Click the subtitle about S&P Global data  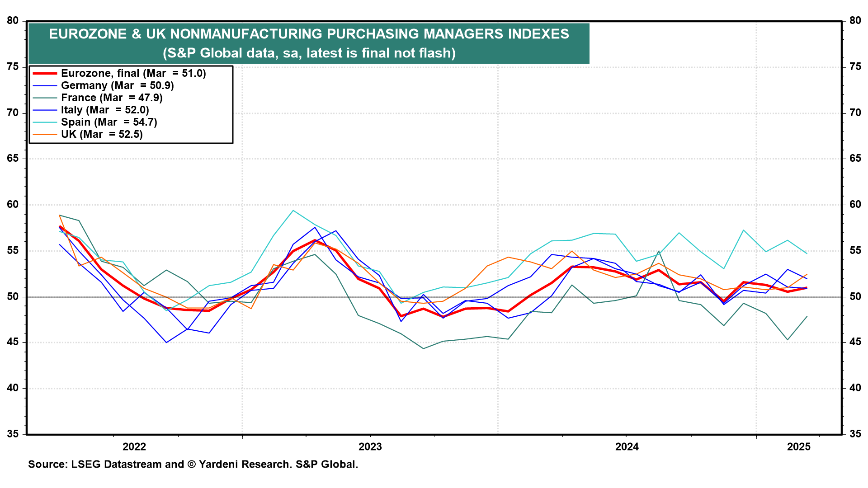point(309,53)
